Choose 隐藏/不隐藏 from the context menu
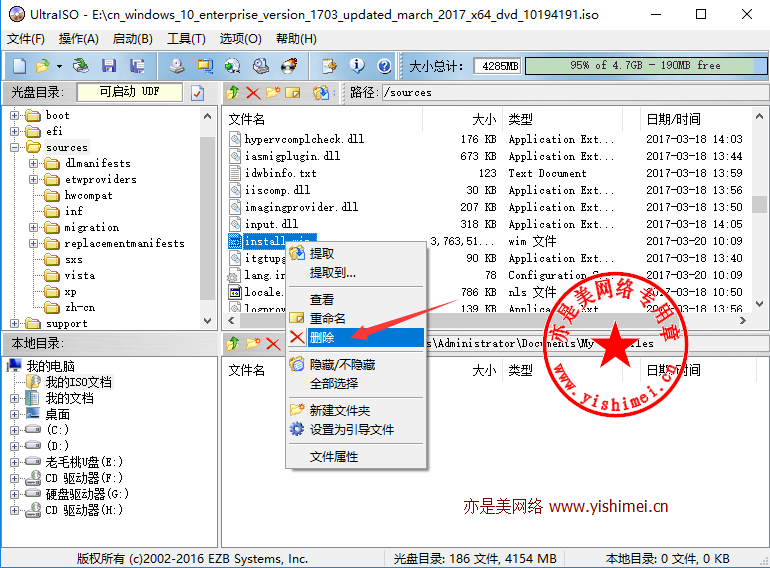The height and width of the screenshot is (568, 770). (356, 364)
